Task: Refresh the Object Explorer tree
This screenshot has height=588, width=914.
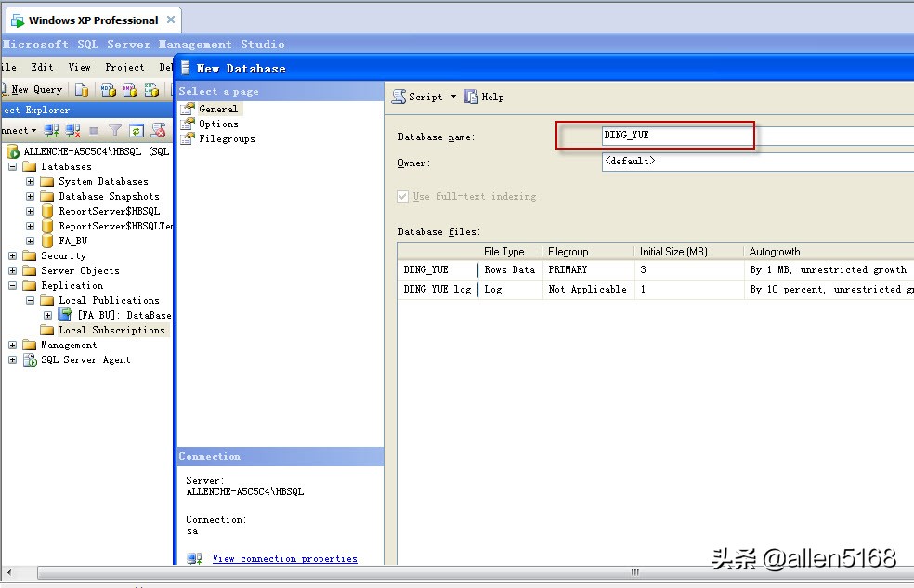Action: 136,130
